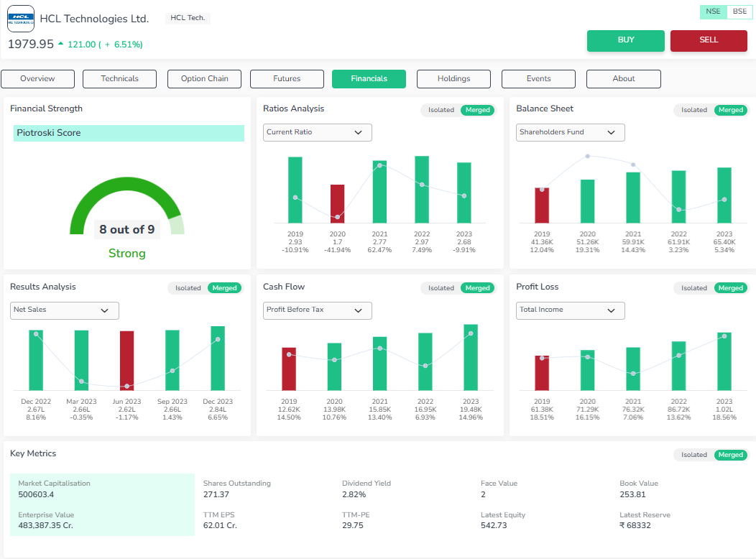This screenshot has height=559, width=756.
Task: Switch exchange to BSE
Action: [x=739, y=11]
